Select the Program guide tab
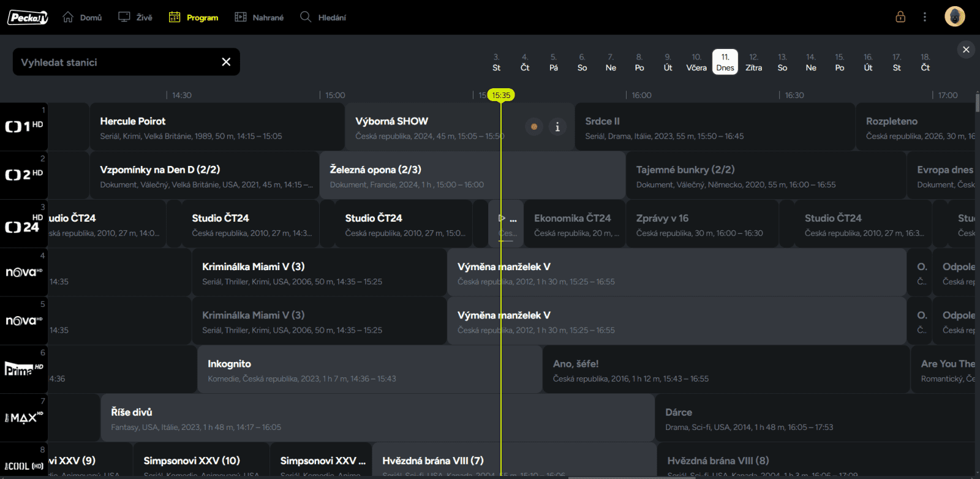This screenshot has height=479, width=980. pos(194,18)
